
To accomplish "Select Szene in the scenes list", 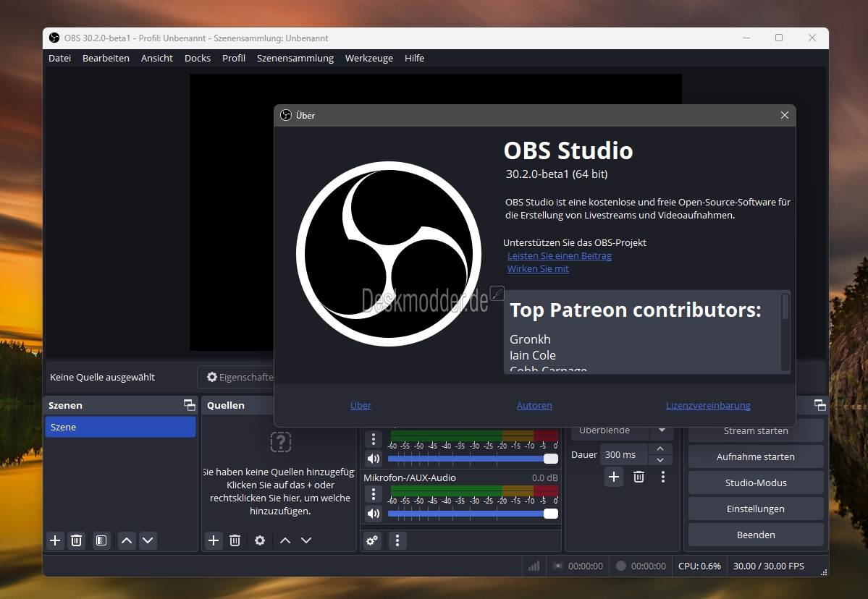I will (x=120, y=427).
